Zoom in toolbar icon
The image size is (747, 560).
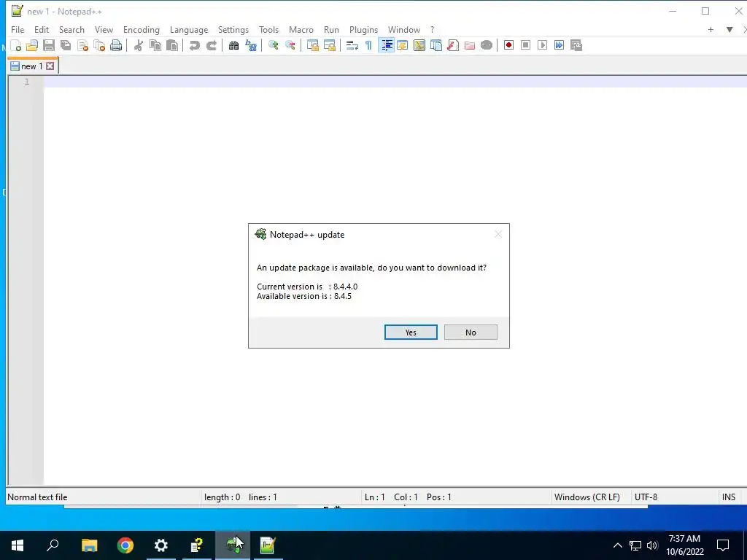pyautogui.click(x=273, y=46)
